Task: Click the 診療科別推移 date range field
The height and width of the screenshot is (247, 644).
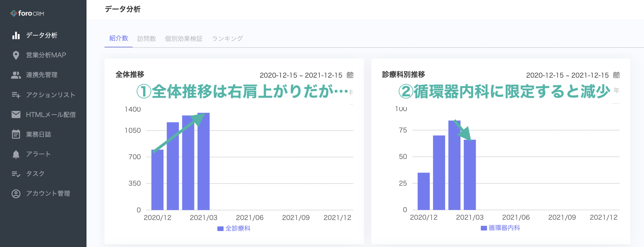Action: pos(567,75)
